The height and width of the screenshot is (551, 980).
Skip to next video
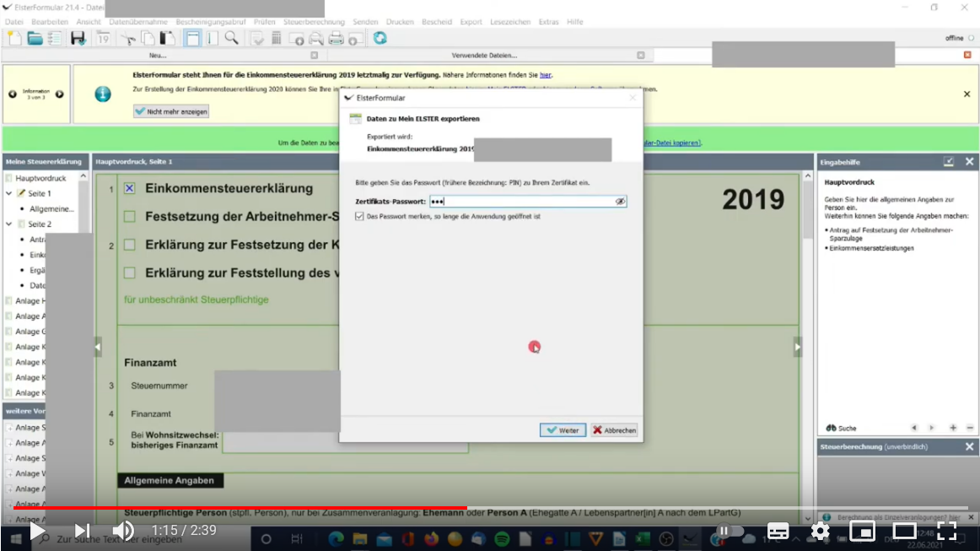pos(82,531)
